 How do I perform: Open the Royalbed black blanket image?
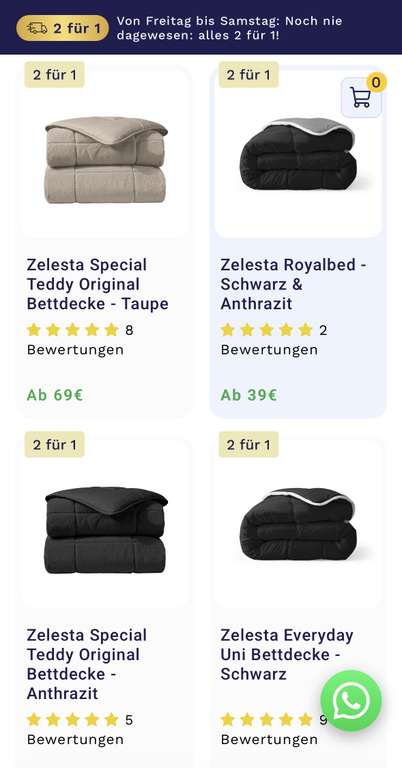[x=298, y=153]
